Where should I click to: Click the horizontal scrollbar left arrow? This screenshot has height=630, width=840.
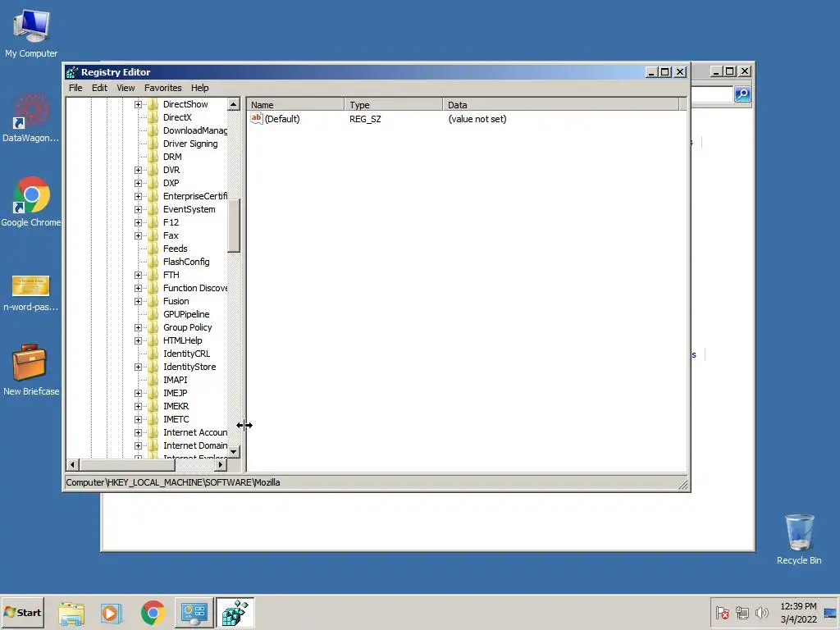pyautogui.click(x=73, y=465)
